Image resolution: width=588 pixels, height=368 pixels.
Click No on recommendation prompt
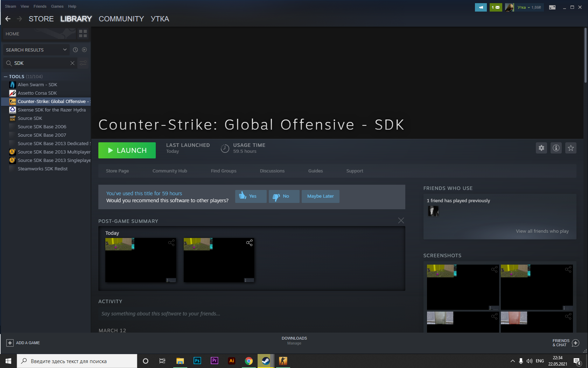[x=284, y=196]
